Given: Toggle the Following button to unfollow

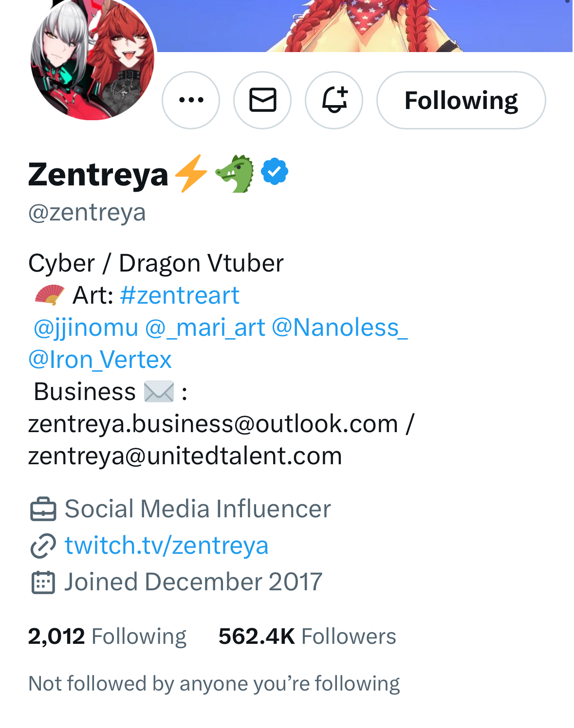Looking at the screenshot, I should click(461, 100).
